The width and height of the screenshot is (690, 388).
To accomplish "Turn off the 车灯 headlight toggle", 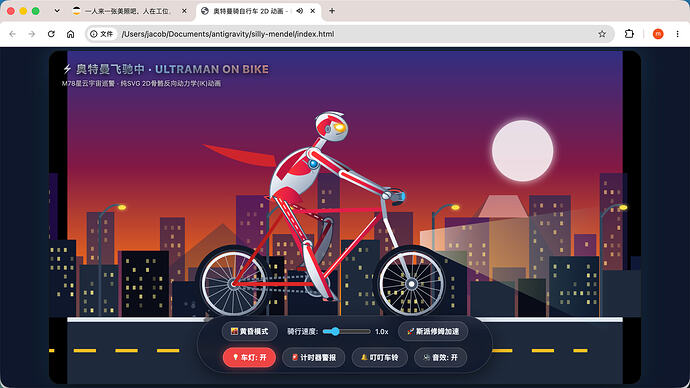I will (x=249, y=357).
